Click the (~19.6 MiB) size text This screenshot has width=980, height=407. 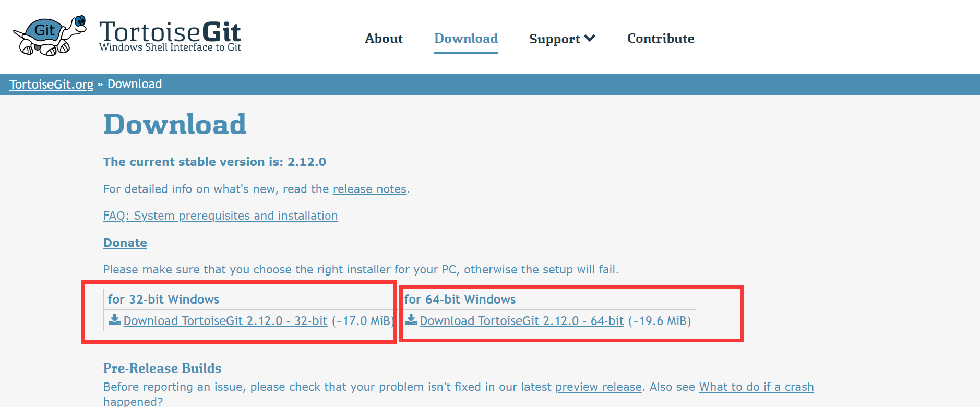coord(660,321)
